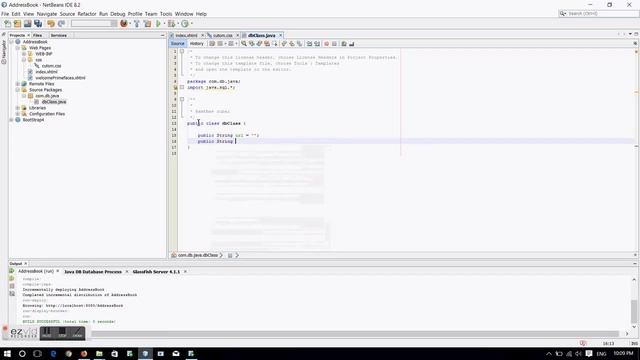The height and width of the screenshot is (360, 640).
Task: Expand the Configuration Files node
Action: [18, 114]
